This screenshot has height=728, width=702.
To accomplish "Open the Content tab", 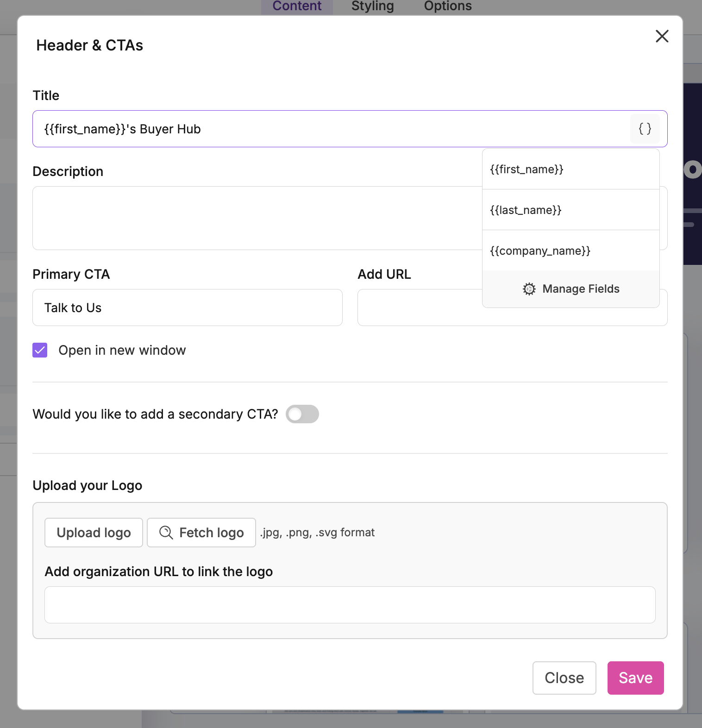I will 297,6.
